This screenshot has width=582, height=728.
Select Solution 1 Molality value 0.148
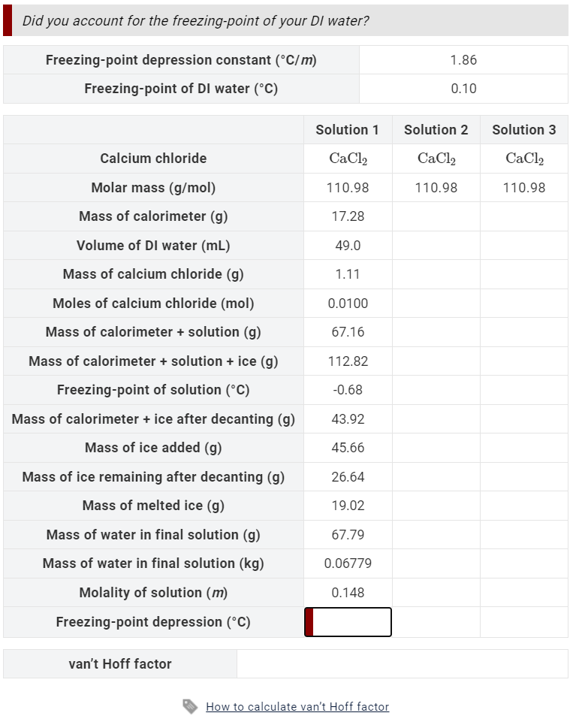pyautogui.click(x=348, y=593)
